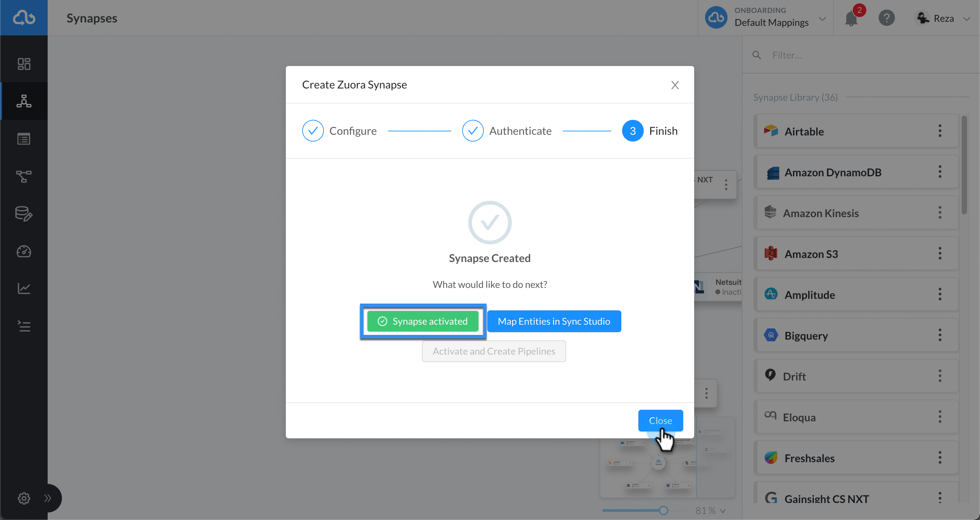The image size is (980, 520).
Task: Go to the Authenticate step
Action: (507, 131)
